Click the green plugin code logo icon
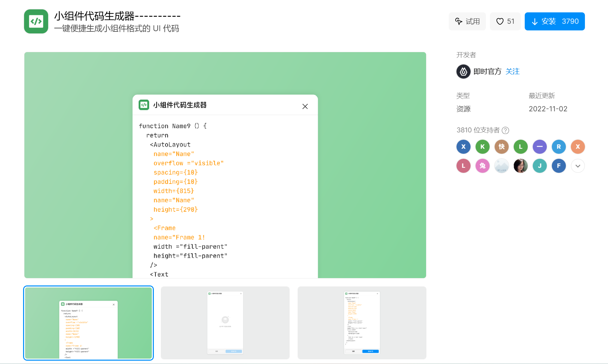 tap(36, 21)
